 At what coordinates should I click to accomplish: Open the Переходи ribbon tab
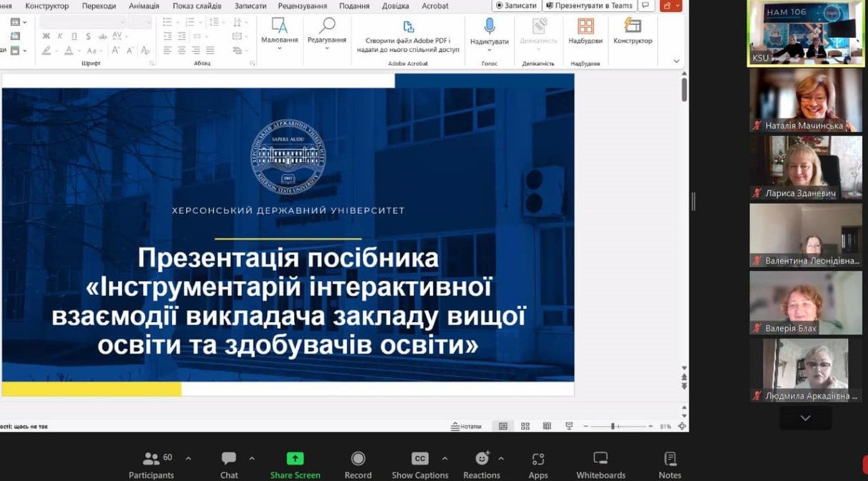[x=99, y=5]
